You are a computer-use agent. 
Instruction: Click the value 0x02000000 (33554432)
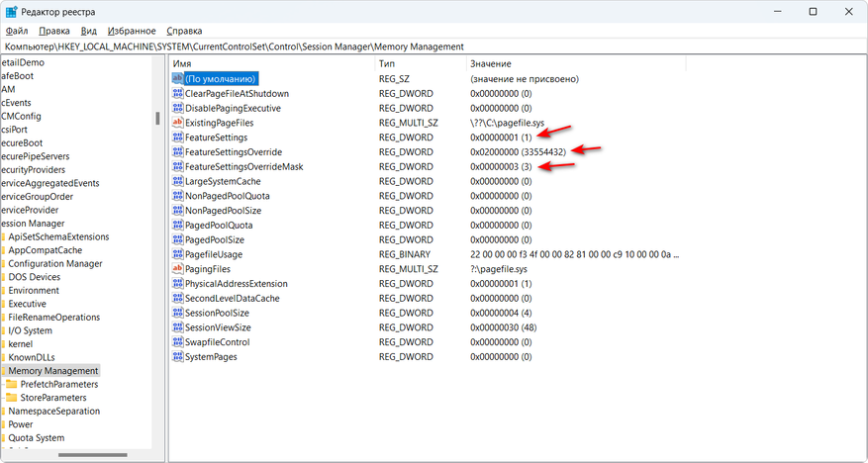[519, 151]
